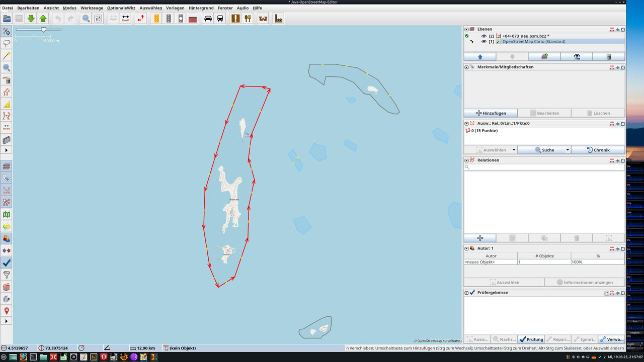
Task: Click the reverse way red arrows icon
Action: [x=141, y=19]
